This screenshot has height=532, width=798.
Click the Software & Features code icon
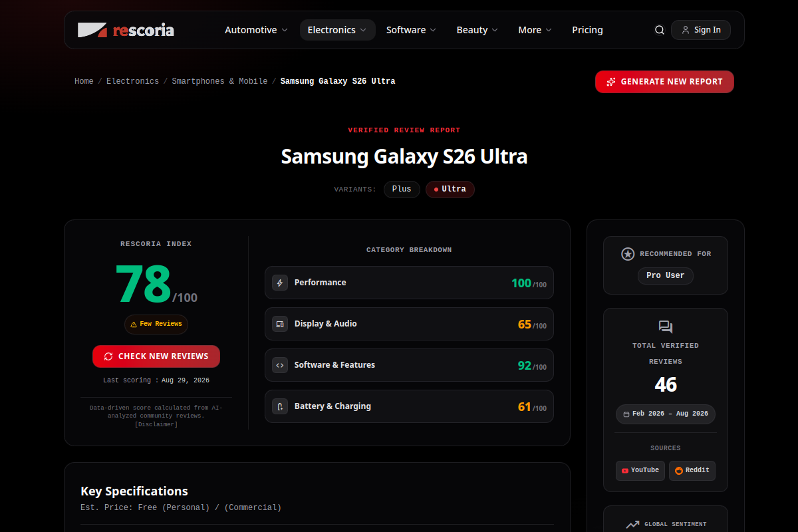click(280, 365)
